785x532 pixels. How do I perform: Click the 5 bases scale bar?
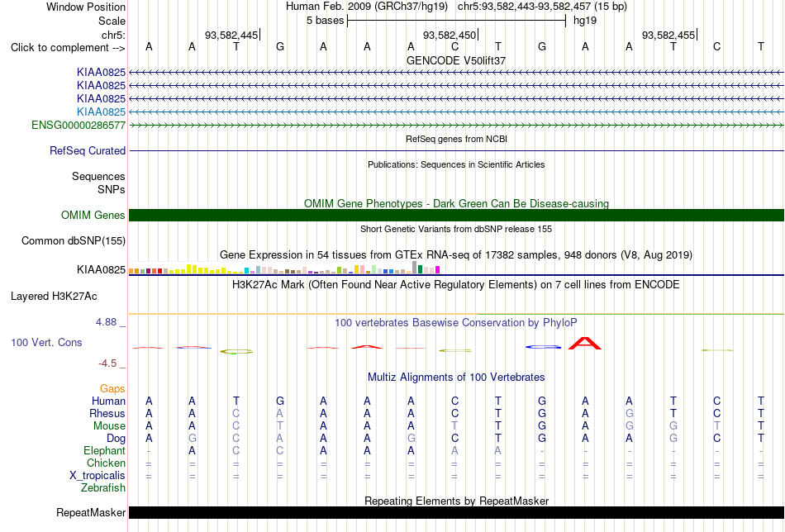pyautogui.click(x=456, y=21)
